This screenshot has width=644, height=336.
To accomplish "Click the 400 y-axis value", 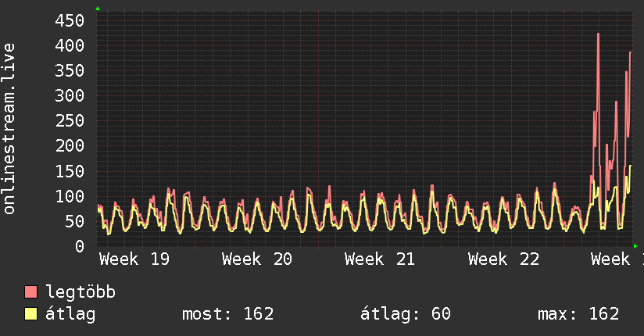I will click(70, 45).
